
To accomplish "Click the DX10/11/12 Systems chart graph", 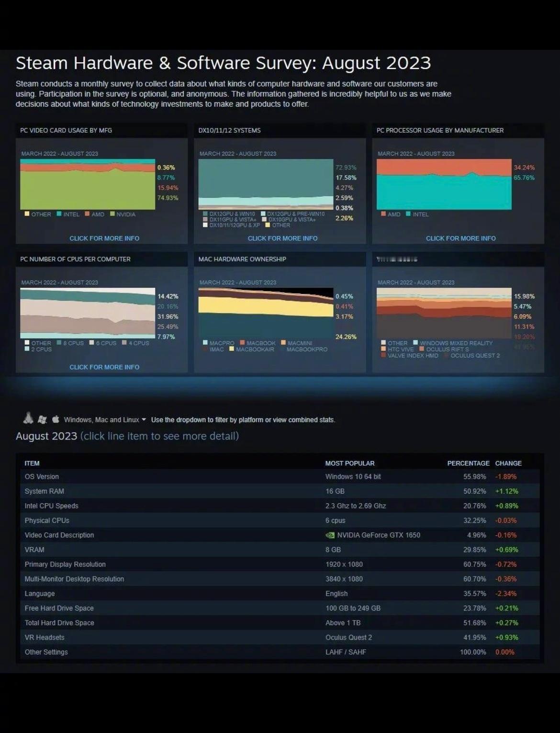I will 266,184.
